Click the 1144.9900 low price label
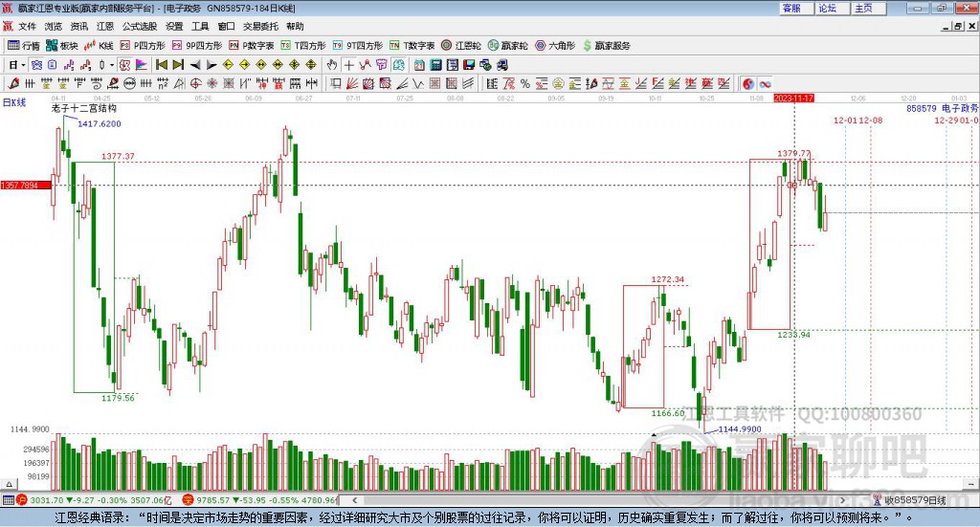980x527 pixels. point(740,429)
